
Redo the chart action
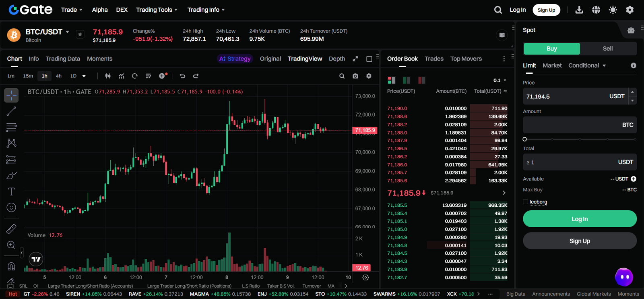coord(196,76)
